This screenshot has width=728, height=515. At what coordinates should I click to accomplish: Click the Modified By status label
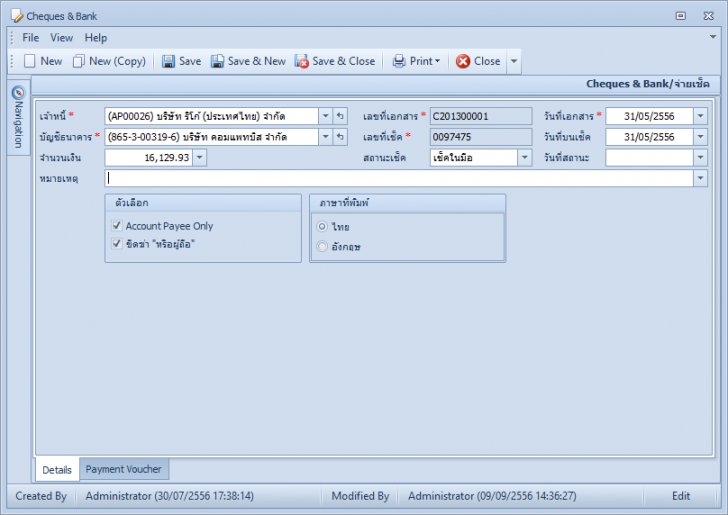[x=360, y=496]
